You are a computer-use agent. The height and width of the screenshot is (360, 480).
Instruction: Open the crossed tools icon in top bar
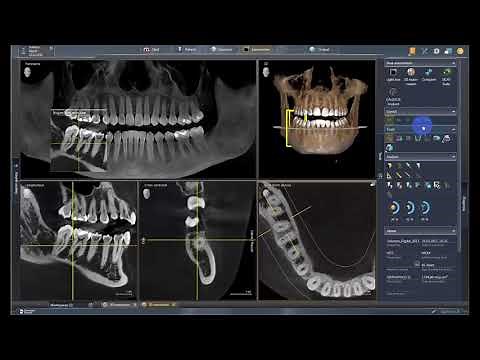(424, 51)
